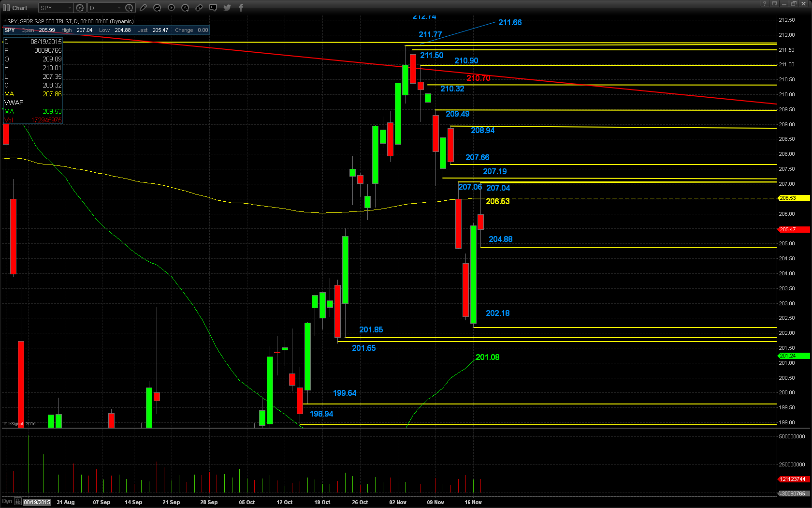Screen dimensions: 812x508
Task: Click the 121123744 volume marker
Action: pos(794,479)
